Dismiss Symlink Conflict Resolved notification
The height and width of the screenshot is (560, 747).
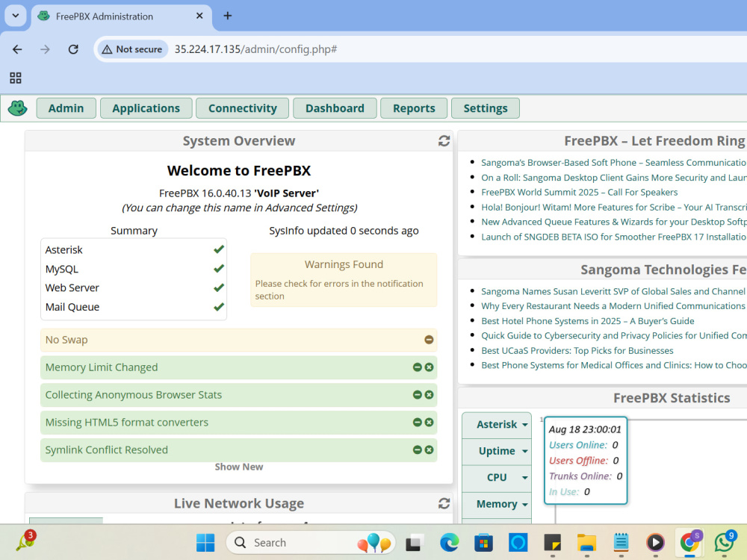pyautogui.click(x=429, y=450)
